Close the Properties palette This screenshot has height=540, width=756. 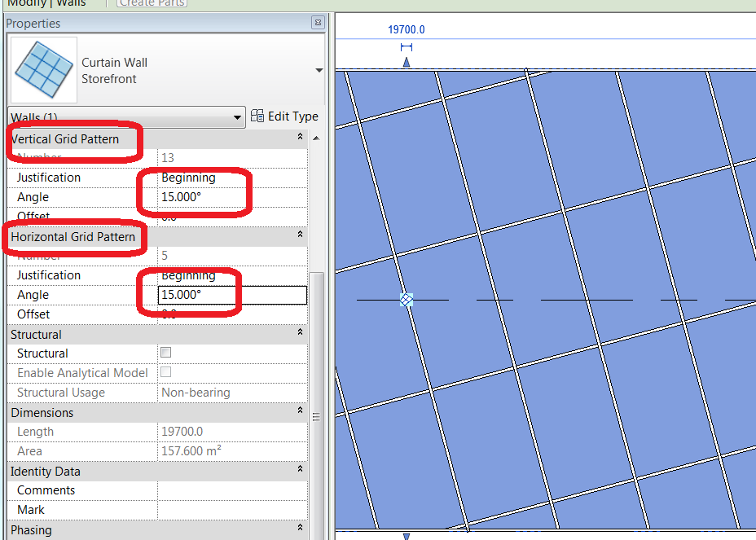click(x=318, y=23)
